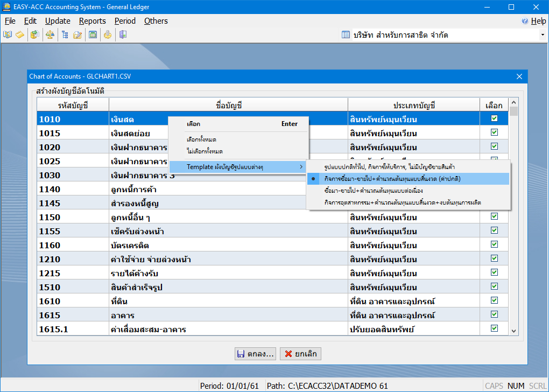Click the exit door toolbar icon
This screenshot has width=549, height=392.
tap(123, 35)
